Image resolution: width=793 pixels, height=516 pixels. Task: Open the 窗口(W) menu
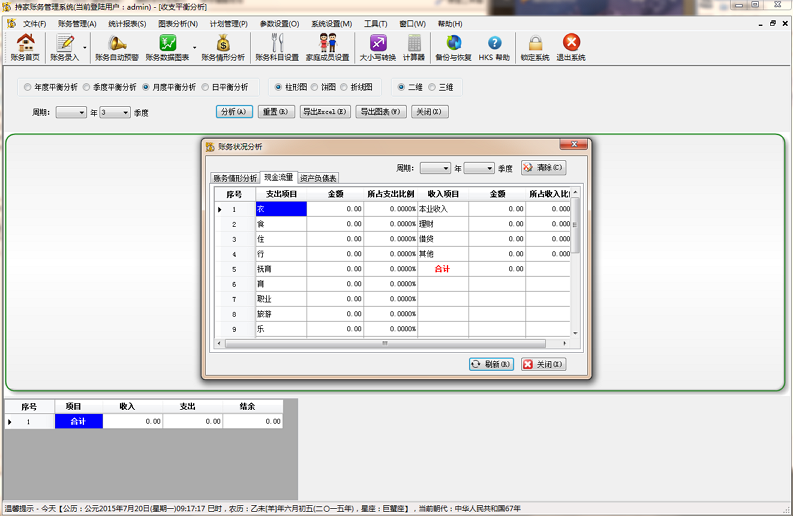tap(412, 24)
